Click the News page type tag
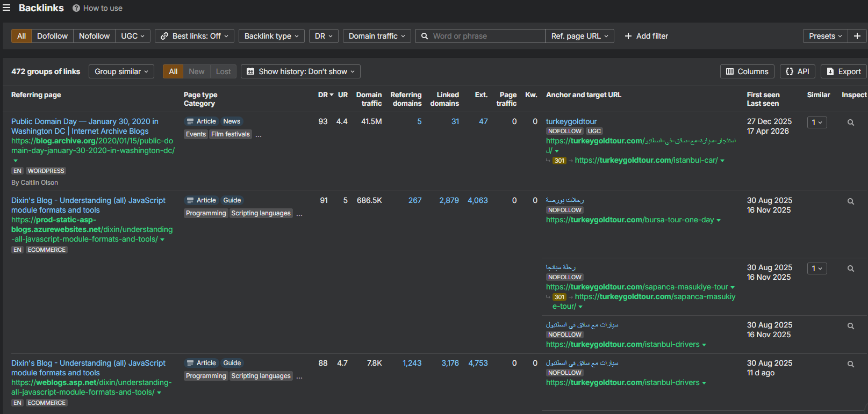The width and height of the screenshot is (868, 414). click(x=232, y=121)
